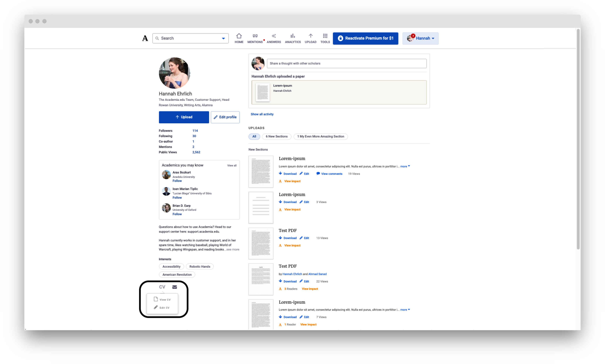The width and height of the screenshot is (605, 364).
Task: Click the Academia 'A' logo
Action: pos(145,38)
